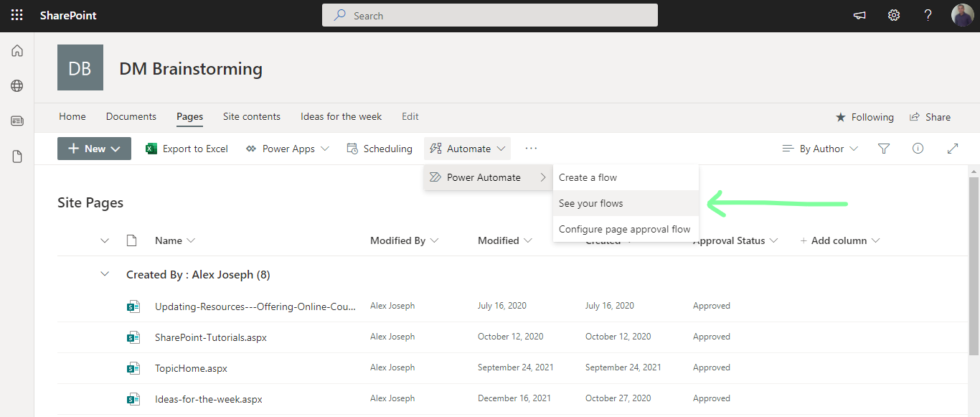Open Ideas for the week tab

click(341, 116)
